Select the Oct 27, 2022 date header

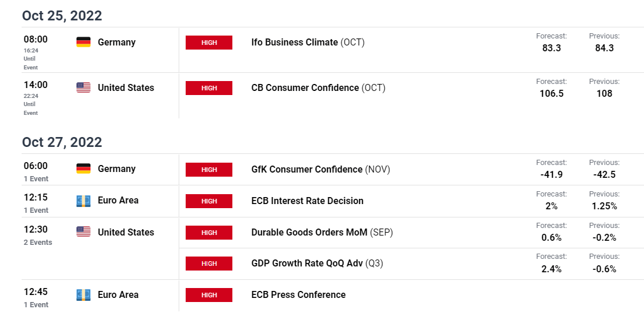tap(62, 142)
